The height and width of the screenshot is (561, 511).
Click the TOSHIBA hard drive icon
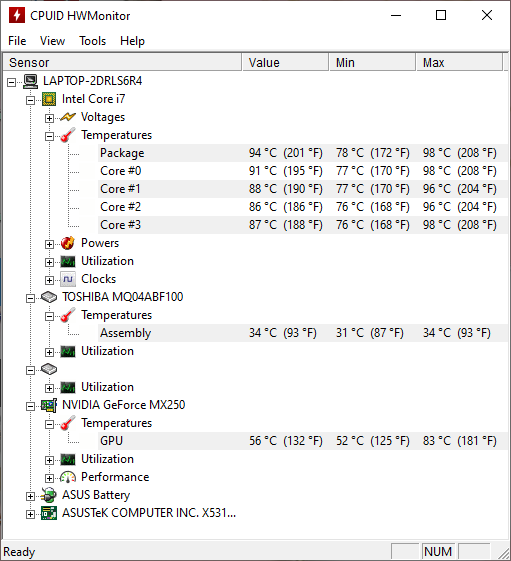coord(49,297)
